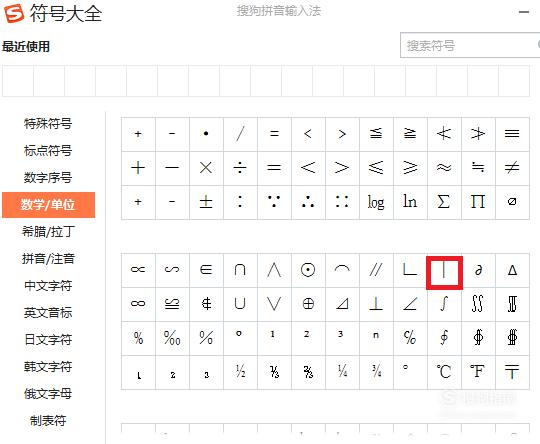The height and width of the screenshot is (444, 540).
Task: Insert the right triangle symbol ⊿
Action: point(342,304)
